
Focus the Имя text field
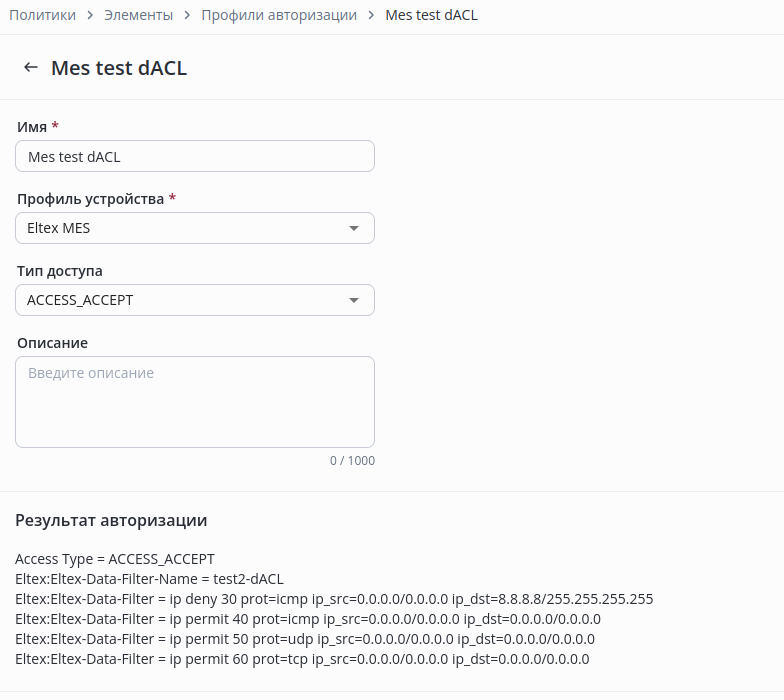tap(195, 157)
